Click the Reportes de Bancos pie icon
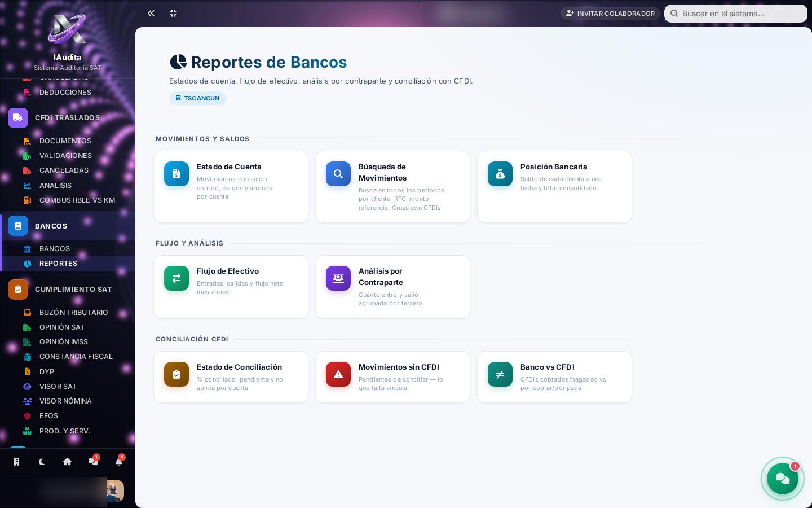 pyautogui.click(x=178, y=62)
